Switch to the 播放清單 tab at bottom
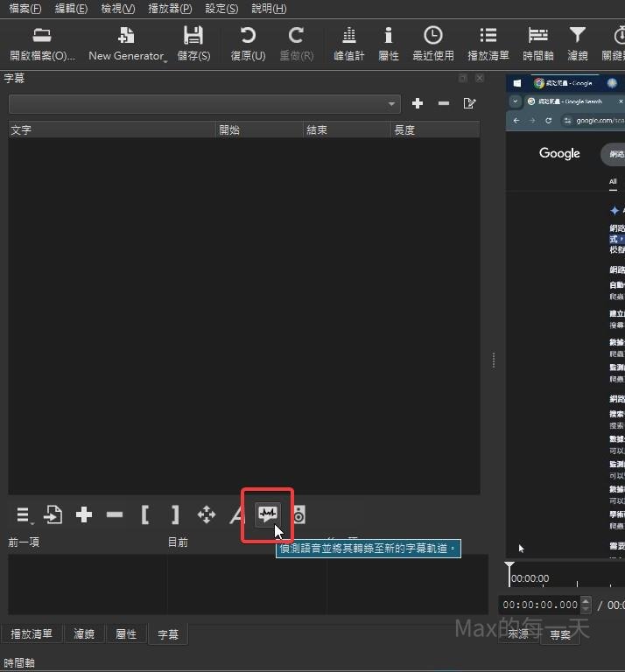This screenshot has height=672, width=625. coord(32,634)
